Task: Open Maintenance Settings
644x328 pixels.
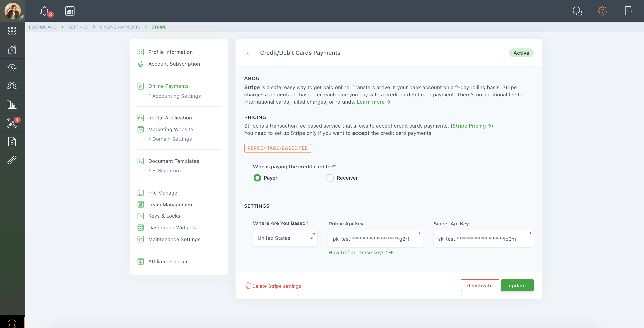Action: [x=174, y=240]
